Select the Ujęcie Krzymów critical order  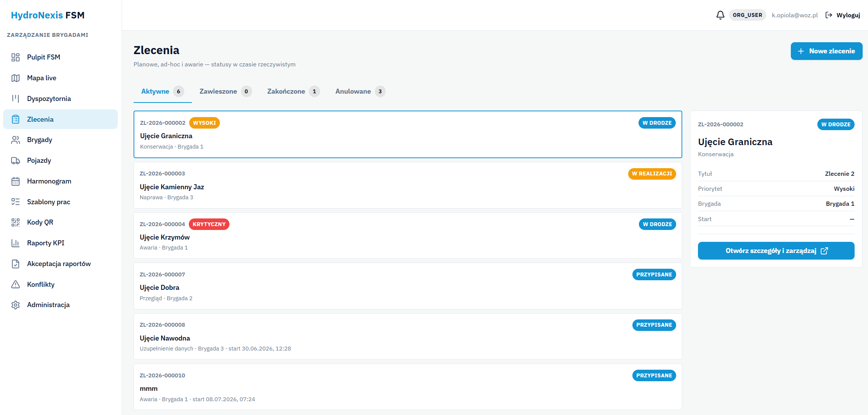point(408,235)
